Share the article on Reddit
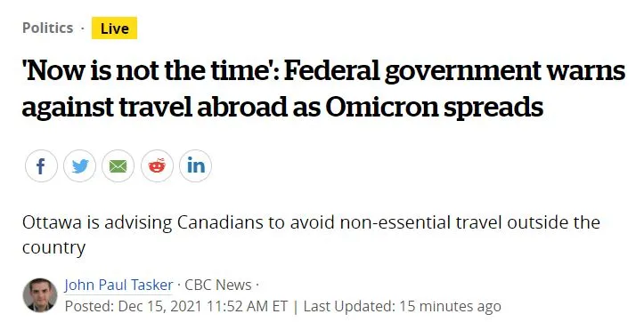644x322 pixels. click(157, 165)
